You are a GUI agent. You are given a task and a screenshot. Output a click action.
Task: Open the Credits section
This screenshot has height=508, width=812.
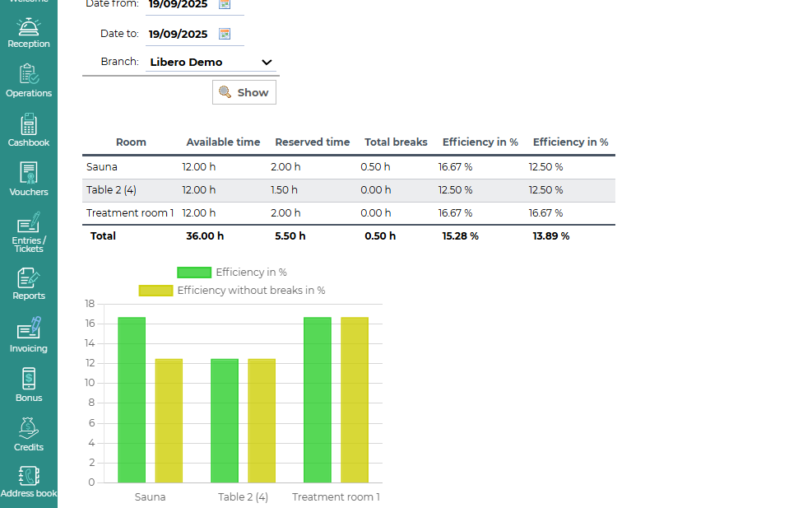click(x=29, y=435)
